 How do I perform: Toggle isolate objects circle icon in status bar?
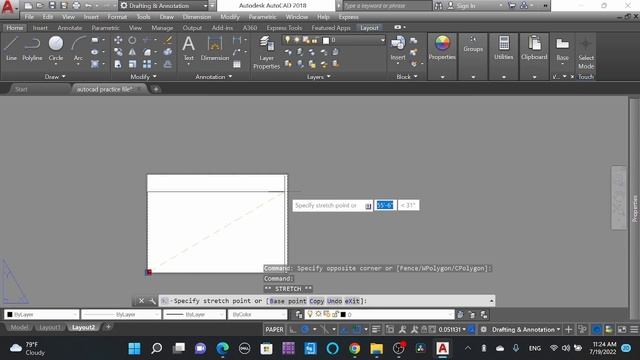[x=596, y=329]
